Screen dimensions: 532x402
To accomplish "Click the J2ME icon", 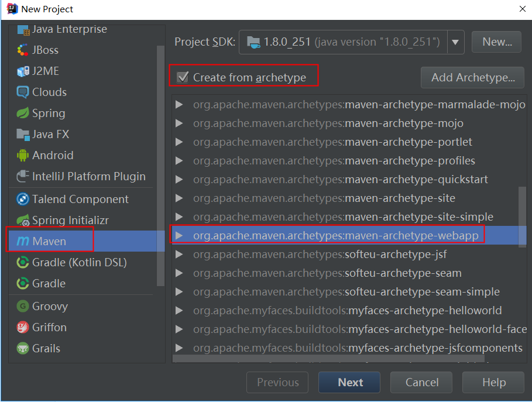I will click(x=23, y=71).
